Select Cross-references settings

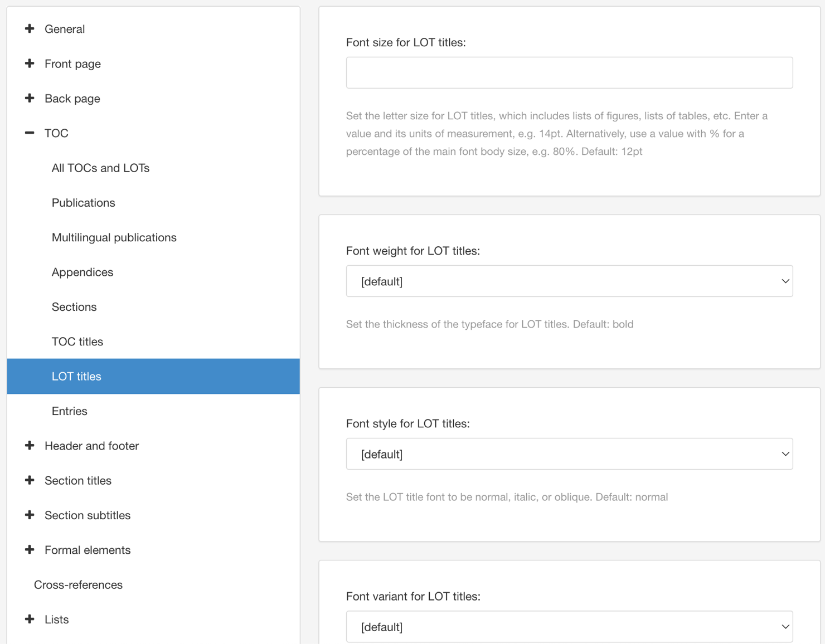point(78,584)
